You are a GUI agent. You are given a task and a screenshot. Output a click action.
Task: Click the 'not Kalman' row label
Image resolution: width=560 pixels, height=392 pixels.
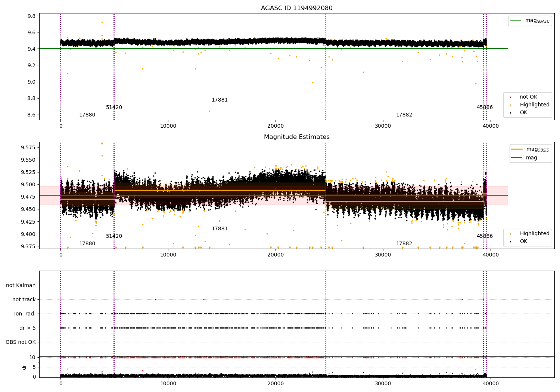coord(21,285)
